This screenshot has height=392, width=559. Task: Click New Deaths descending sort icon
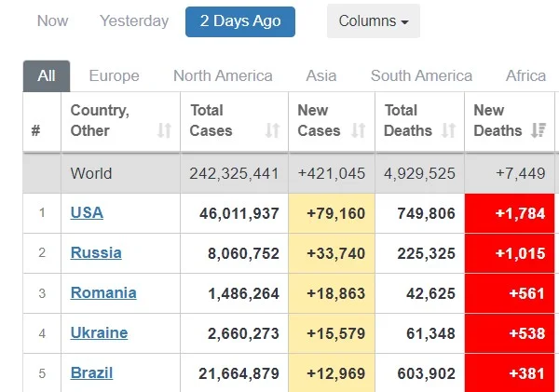[x=538, y=131]
